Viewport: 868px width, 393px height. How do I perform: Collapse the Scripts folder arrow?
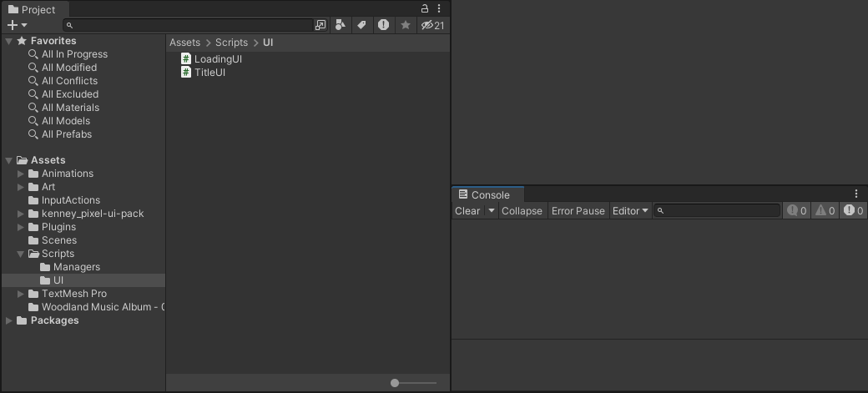tap(21, 254)
